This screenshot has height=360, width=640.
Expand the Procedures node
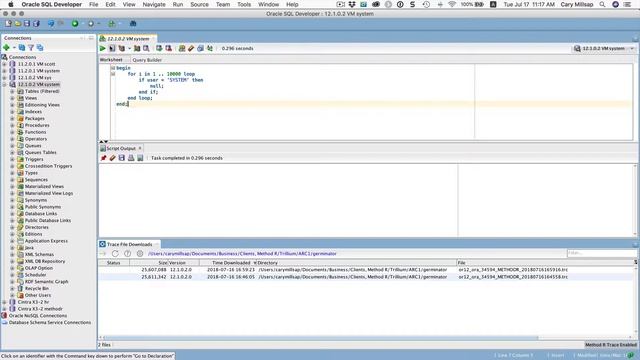point(12,125)
